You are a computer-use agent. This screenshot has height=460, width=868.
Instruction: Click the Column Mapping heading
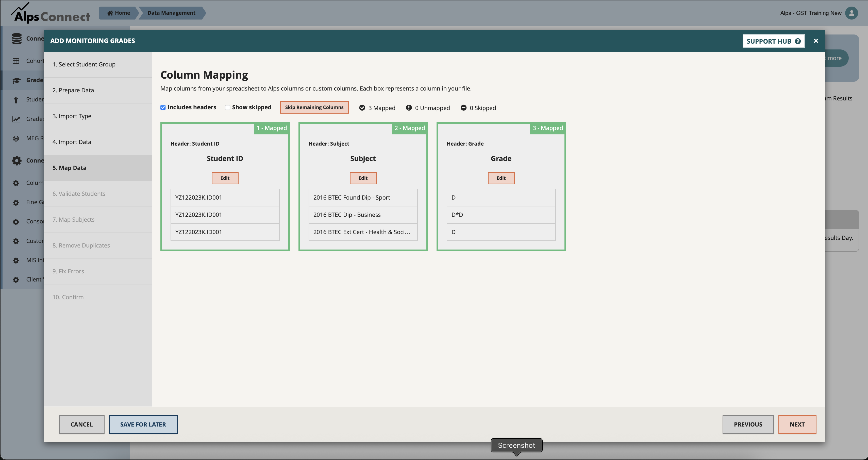tap(204, 75)
